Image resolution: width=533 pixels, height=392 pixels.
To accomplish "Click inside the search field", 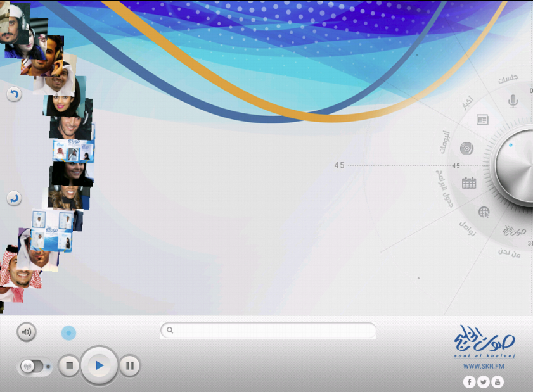I will tap(268, 330).
